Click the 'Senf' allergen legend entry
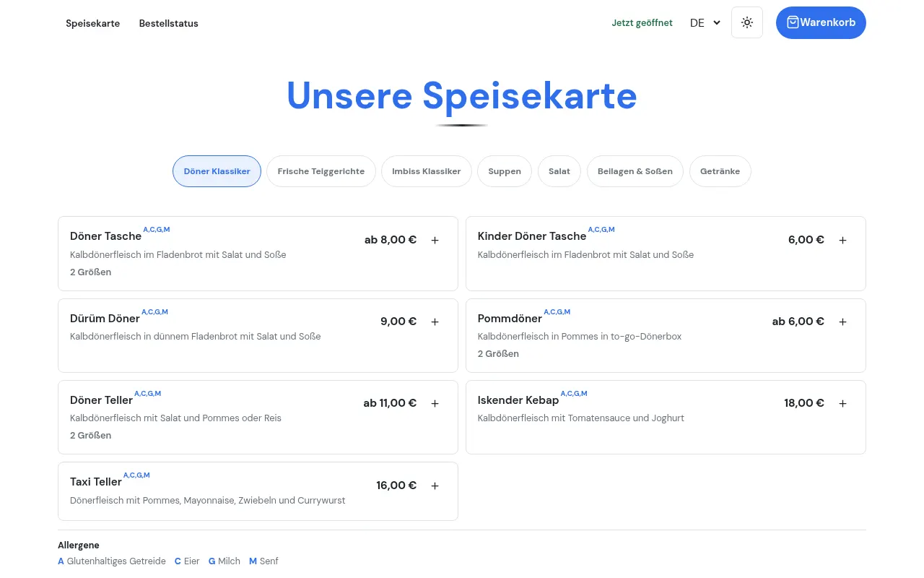This screenshot has height=578, width=924. (263, 561)
